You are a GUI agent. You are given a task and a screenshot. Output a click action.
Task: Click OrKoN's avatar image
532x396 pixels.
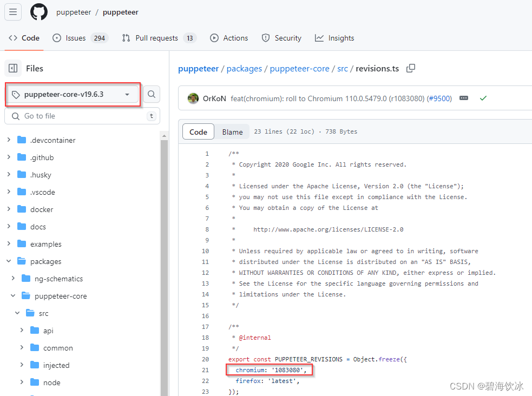pos(193,98)
